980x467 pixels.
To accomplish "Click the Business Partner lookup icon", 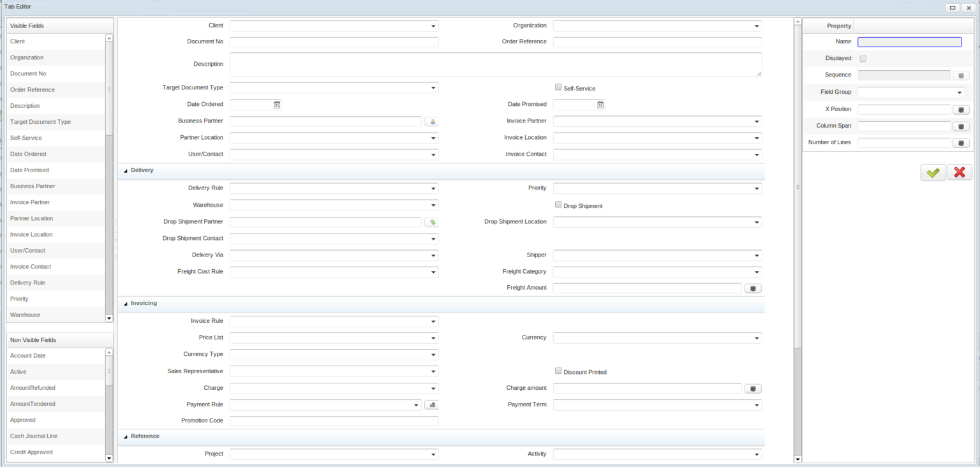I will tap(432, 122).
